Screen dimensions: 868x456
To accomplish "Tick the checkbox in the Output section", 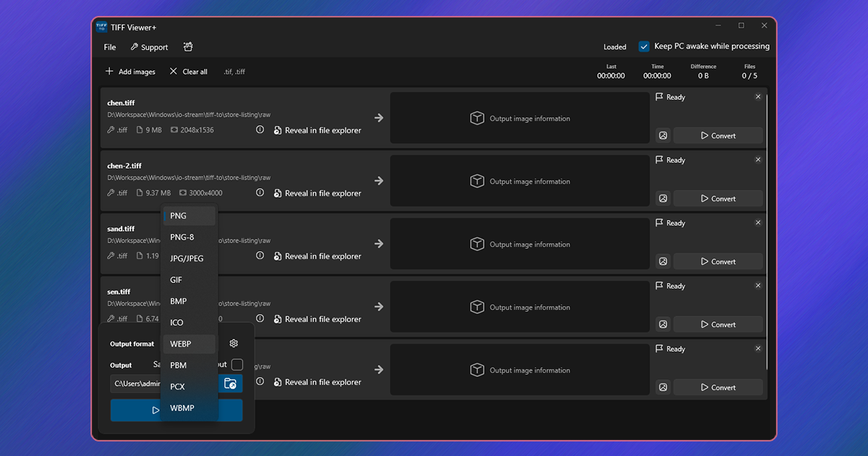I will click(x=237, y=365).
